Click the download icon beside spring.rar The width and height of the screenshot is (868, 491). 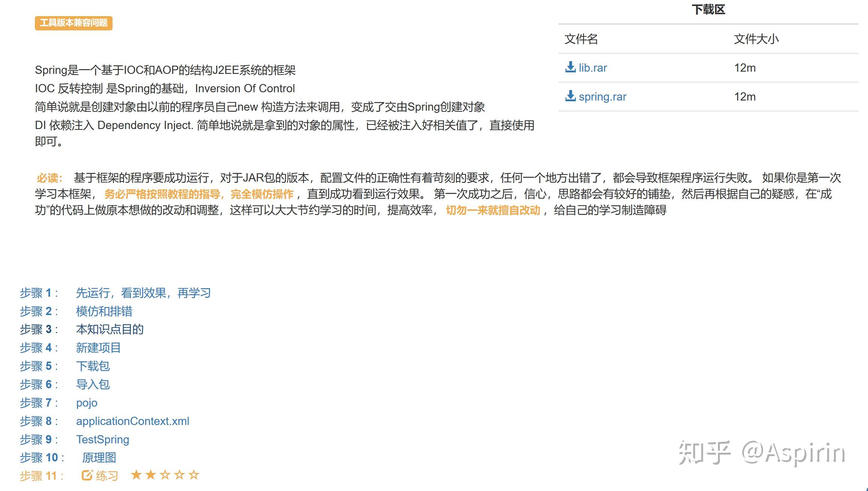click(570, 96)
